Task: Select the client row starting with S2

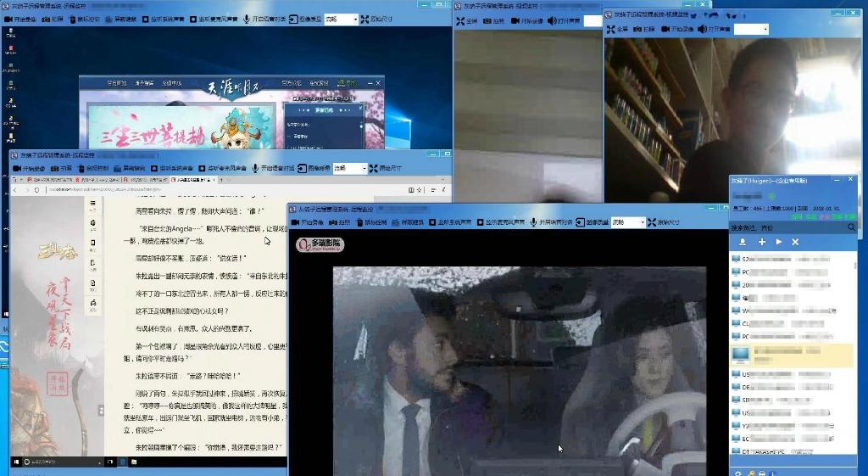Action: click(792, 259)
